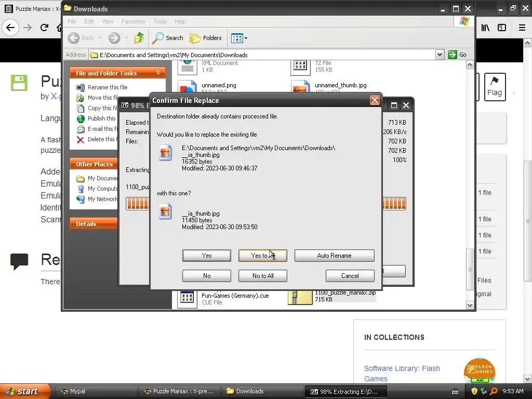Open Software Library: Flash Games link

coord(402,374)
